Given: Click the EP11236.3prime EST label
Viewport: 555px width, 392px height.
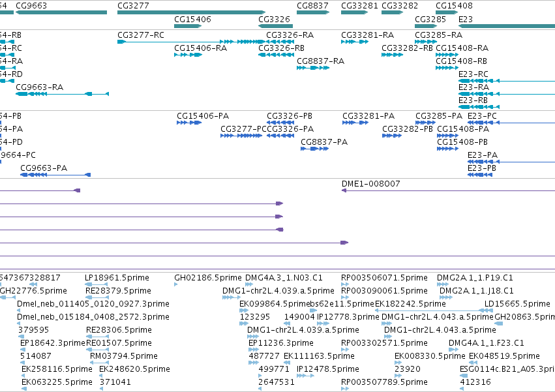Looking at the screenshot, I should click(x=281, y=344).
